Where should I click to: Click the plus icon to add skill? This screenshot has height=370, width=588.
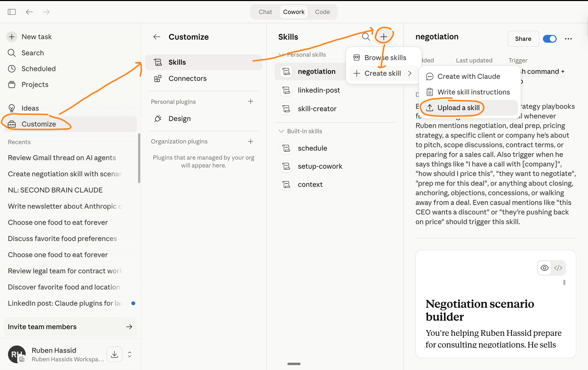pyautogui.click(x=384, y=37)
